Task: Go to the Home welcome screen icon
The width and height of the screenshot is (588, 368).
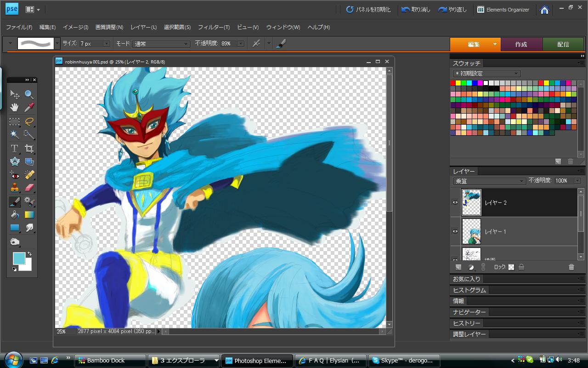Action: (544, 10)
